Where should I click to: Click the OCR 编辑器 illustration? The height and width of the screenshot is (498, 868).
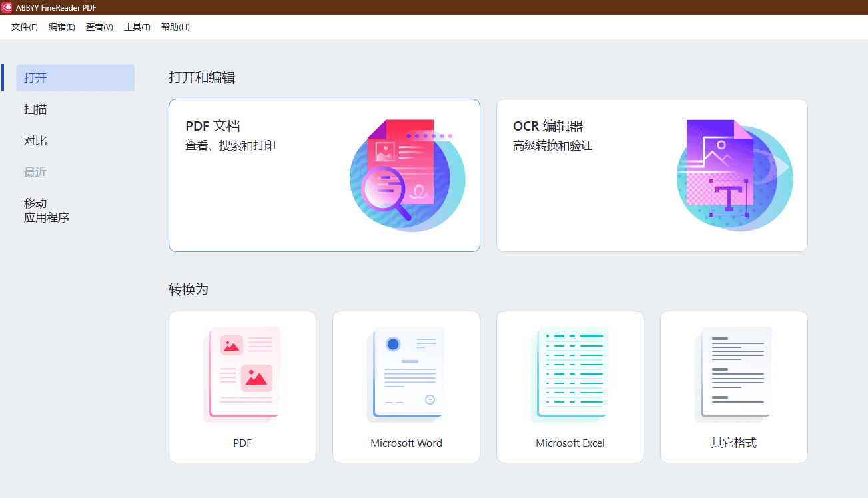734,175
